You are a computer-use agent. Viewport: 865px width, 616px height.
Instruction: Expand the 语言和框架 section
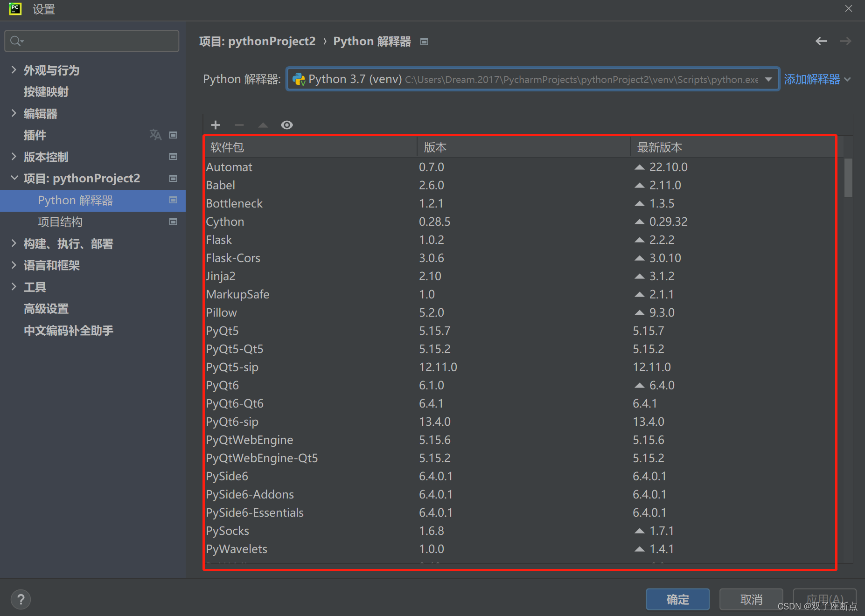[14, 265]
